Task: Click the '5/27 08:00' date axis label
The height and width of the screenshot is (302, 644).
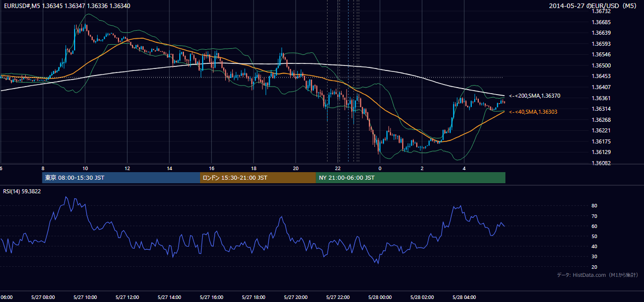Action: tap(42, 297)
